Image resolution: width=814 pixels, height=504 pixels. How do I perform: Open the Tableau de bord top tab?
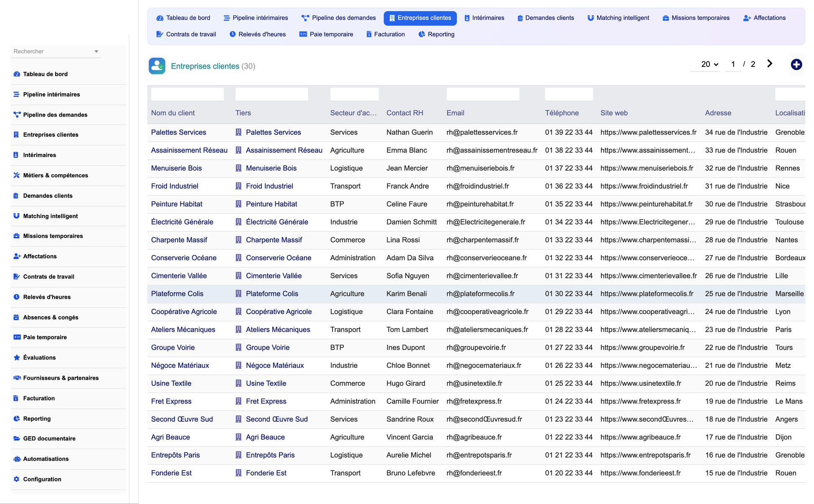point(183,18)
